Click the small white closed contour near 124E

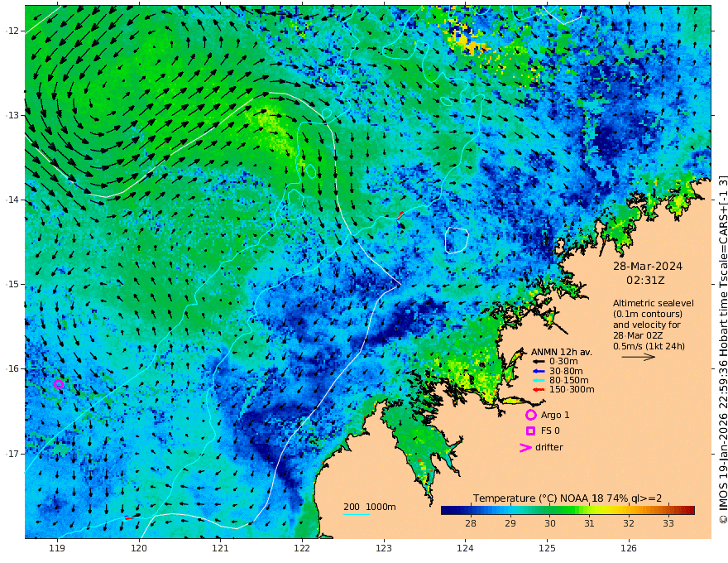click(457, 240)
